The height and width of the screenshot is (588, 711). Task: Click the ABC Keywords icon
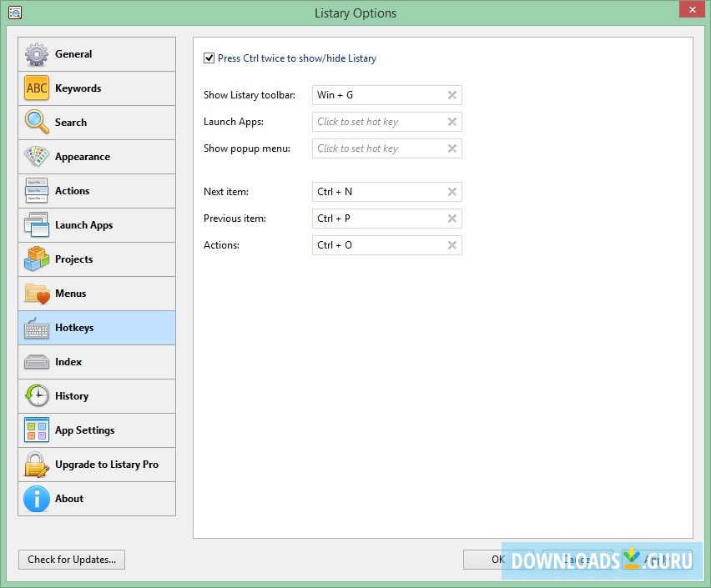click(x=36, y=88)
